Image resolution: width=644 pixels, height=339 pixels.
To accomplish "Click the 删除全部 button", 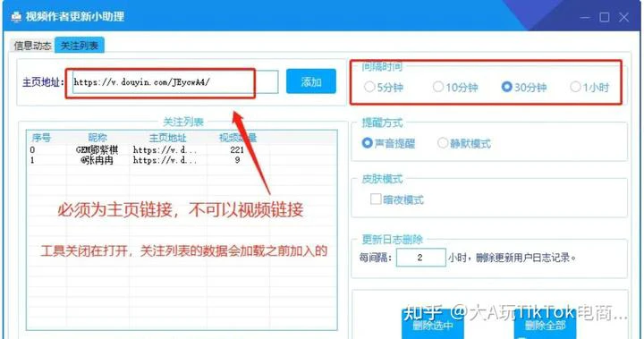I will click(x=545, y=325).
